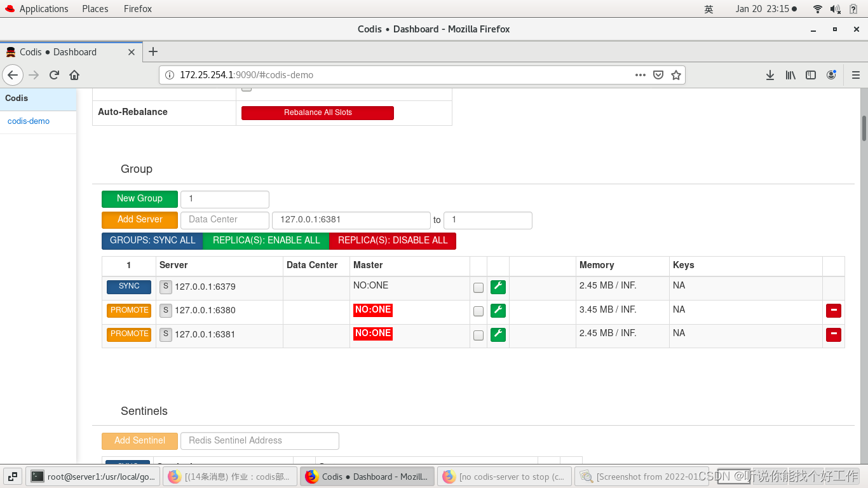Promote server 127.0.0.1:6381
Image resolution: width=868 pixels, height=488 pixels.
[x=129, y=334]
